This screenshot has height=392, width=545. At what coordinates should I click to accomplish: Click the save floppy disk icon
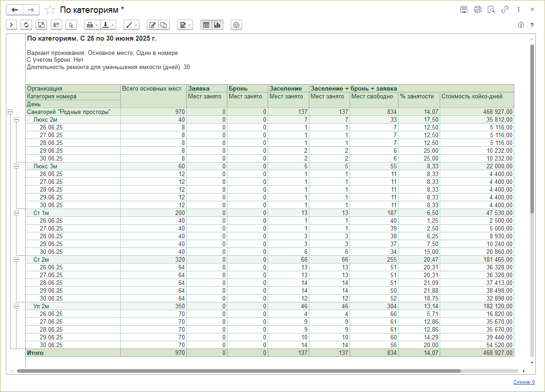(464, 10)
